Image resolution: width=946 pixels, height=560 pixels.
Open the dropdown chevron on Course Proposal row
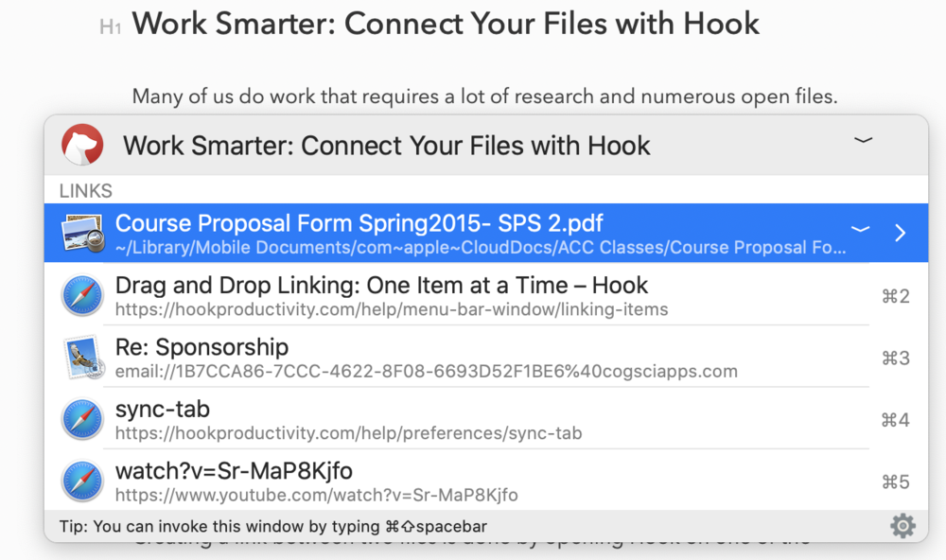860,229
